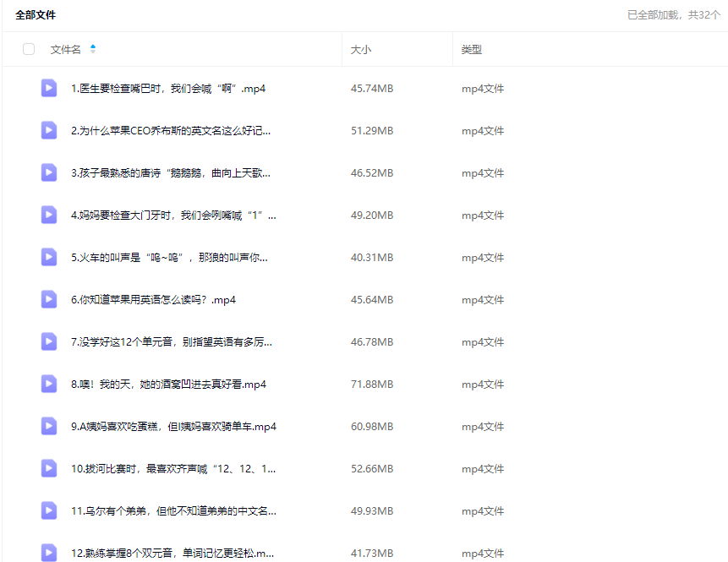Click the video icon beside 11.乌尔有个弟弟

(x=49, y=510)
